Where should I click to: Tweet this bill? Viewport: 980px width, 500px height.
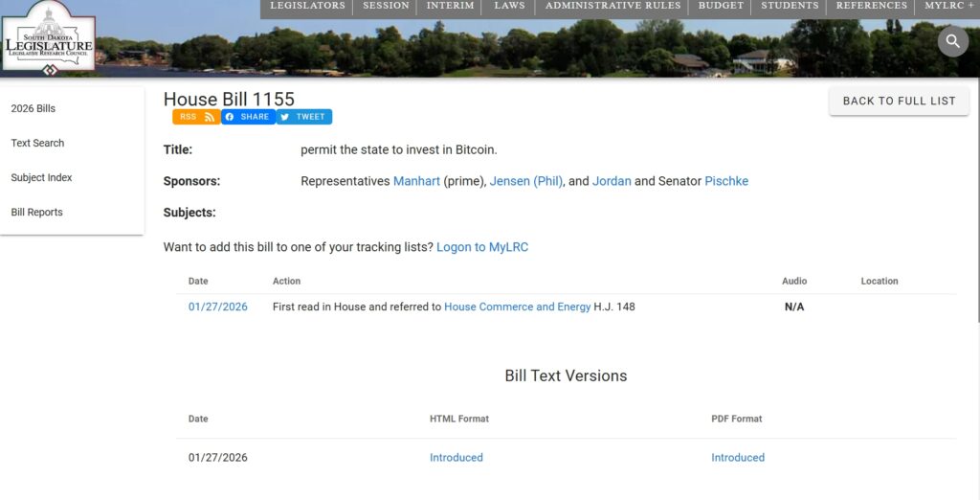click(x=304, y=117)
